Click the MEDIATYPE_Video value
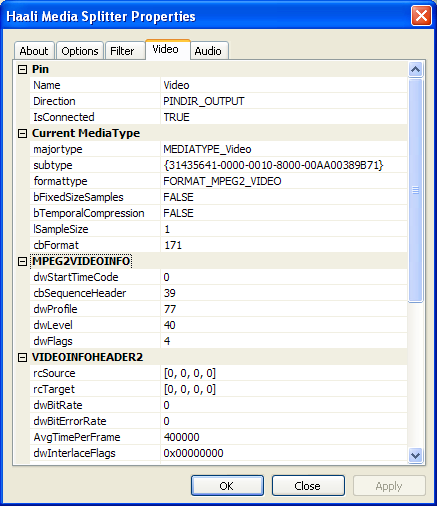This screenshot has height=506, width=437. click(x=207, y=149)
